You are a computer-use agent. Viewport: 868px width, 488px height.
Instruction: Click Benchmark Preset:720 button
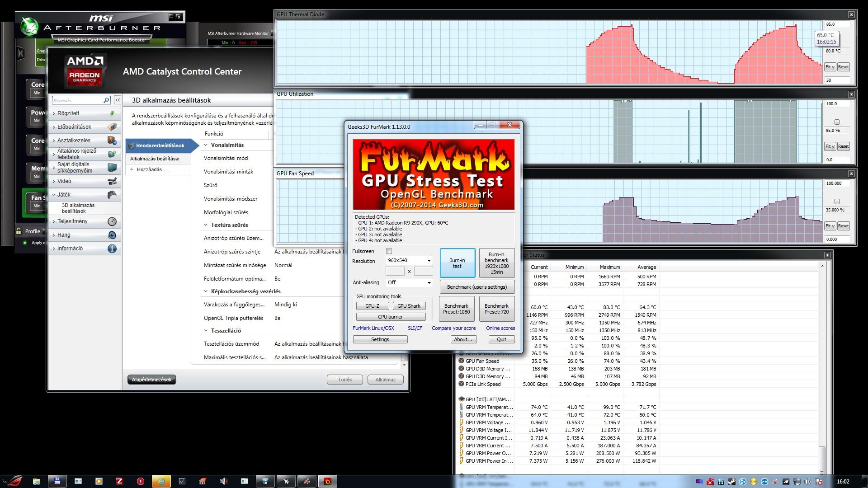coord(496,309)
